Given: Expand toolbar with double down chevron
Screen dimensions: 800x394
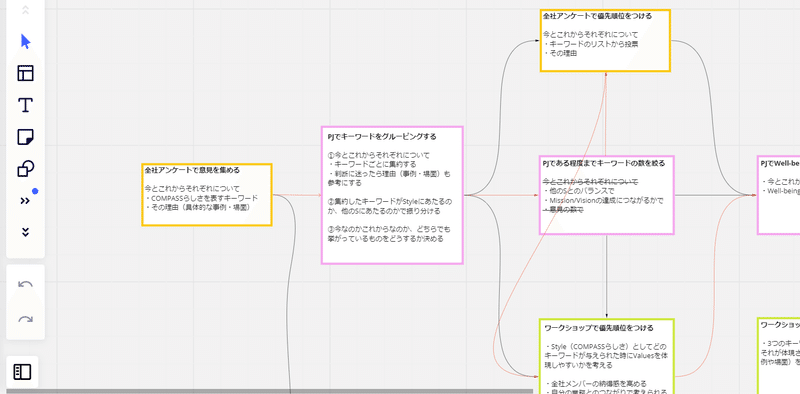Looking at the screenshot, I should (x=25, y=232).
